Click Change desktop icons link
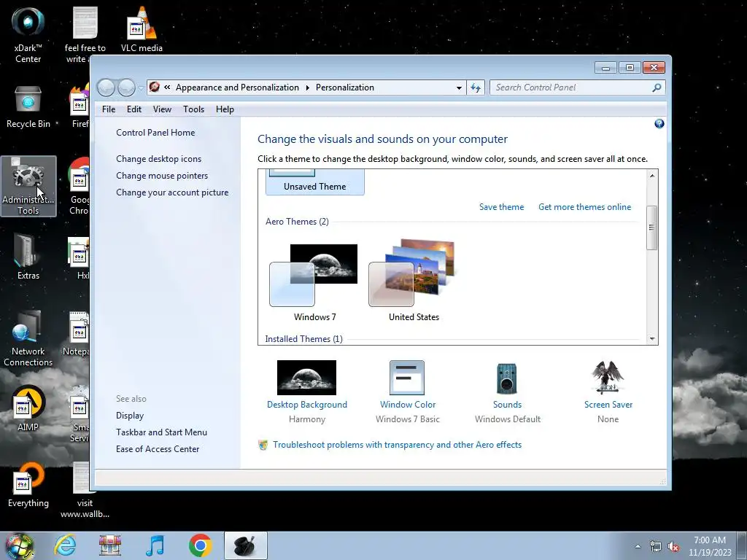 point(158,158)
